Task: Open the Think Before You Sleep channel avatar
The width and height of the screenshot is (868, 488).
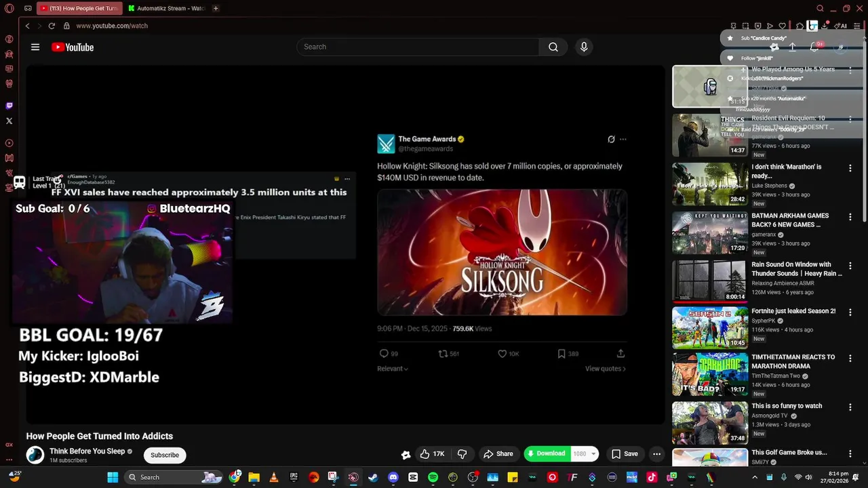Action: click(x=35, y=455)
